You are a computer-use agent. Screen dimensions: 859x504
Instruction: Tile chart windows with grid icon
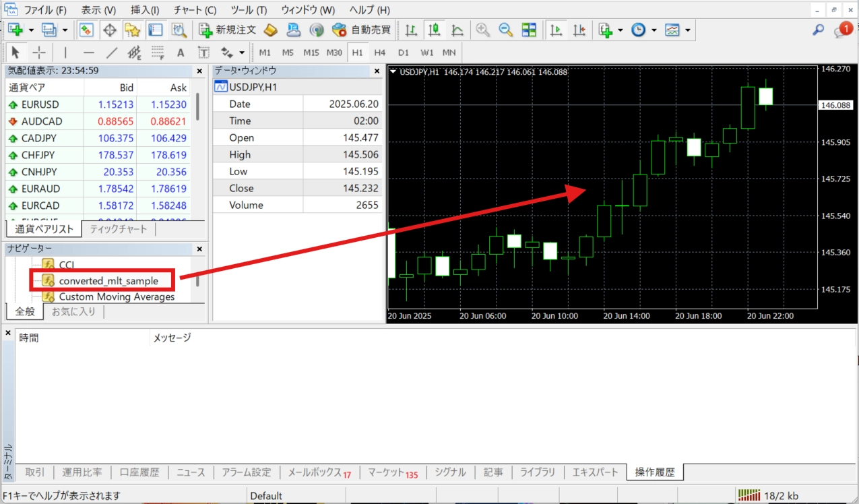coord(529,30)
